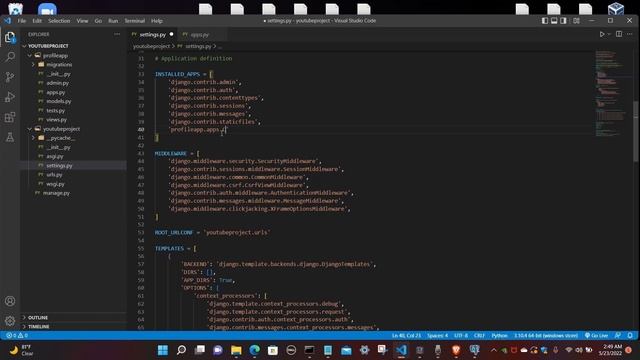Run the Python file with play icon
Viewport: 640px width, 360px height.
coord(602,34)
